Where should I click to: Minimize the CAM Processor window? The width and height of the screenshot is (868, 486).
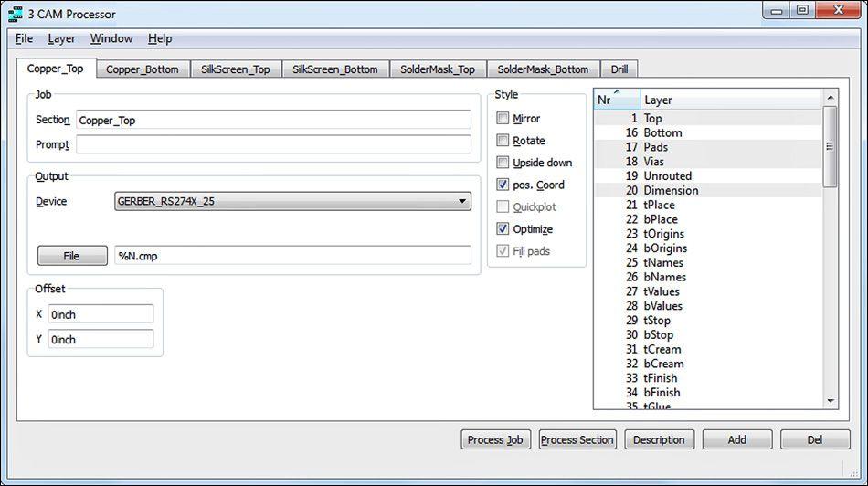pyautogui.click(x=776, y=10)
